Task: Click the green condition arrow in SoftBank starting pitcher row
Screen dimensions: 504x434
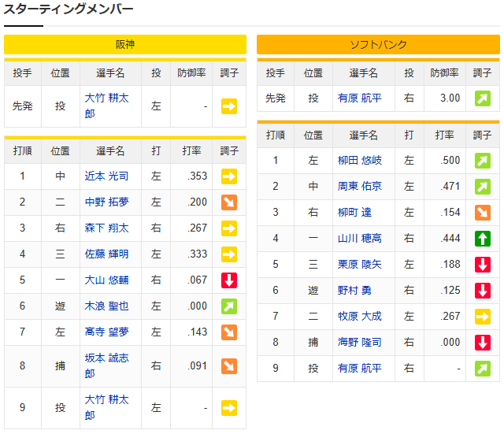Action: pyautogui.click(x=483, y=98)
